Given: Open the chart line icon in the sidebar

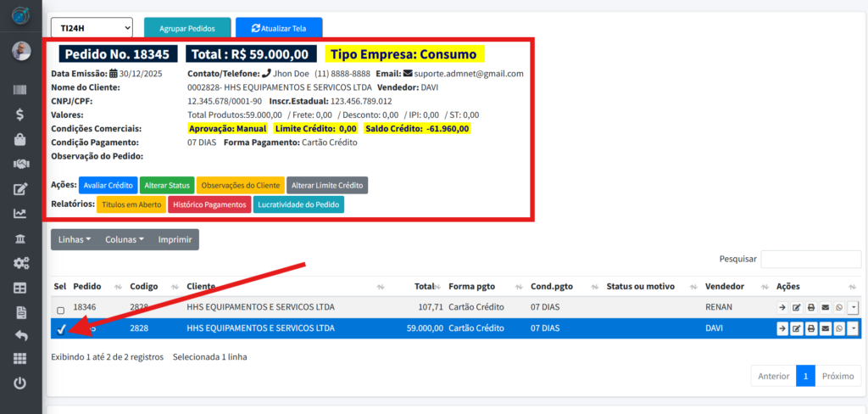Looking at the screenshot, I should tap(20, 214).
